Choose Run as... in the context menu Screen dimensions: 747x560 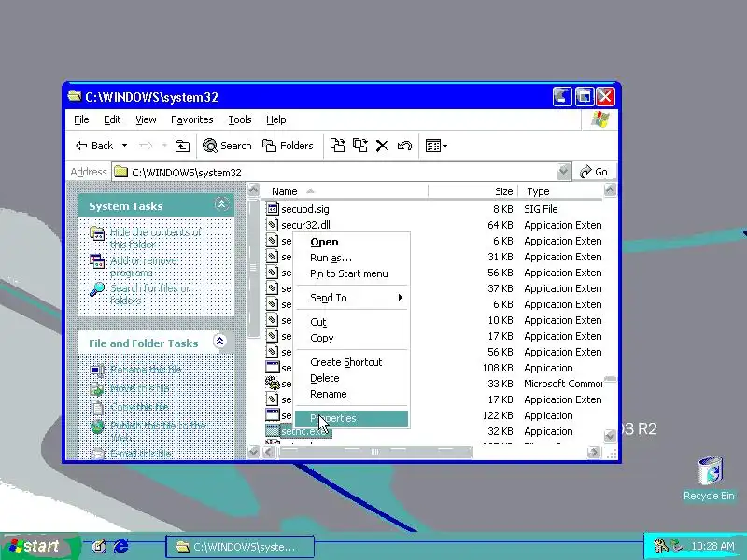pos(352,258)
